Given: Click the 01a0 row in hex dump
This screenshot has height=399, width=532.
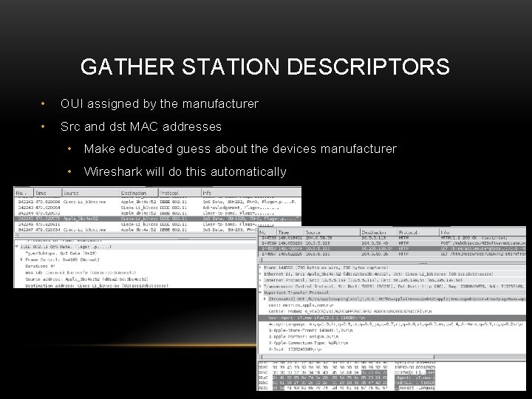Looking at the screenshot, I should point(347,378).
